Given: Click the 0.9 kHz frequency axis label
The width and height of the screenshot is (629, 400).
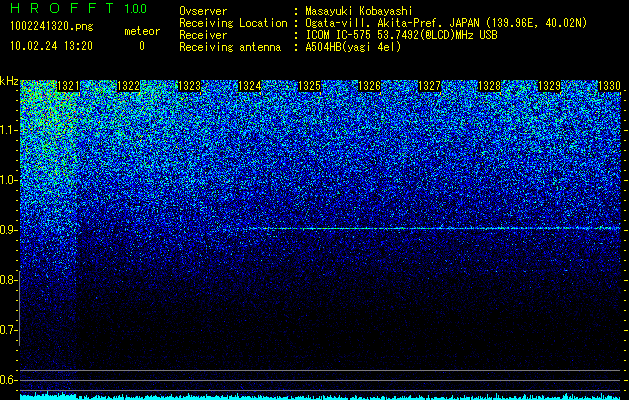Looking at the screenshot, I should click(9, 230).
